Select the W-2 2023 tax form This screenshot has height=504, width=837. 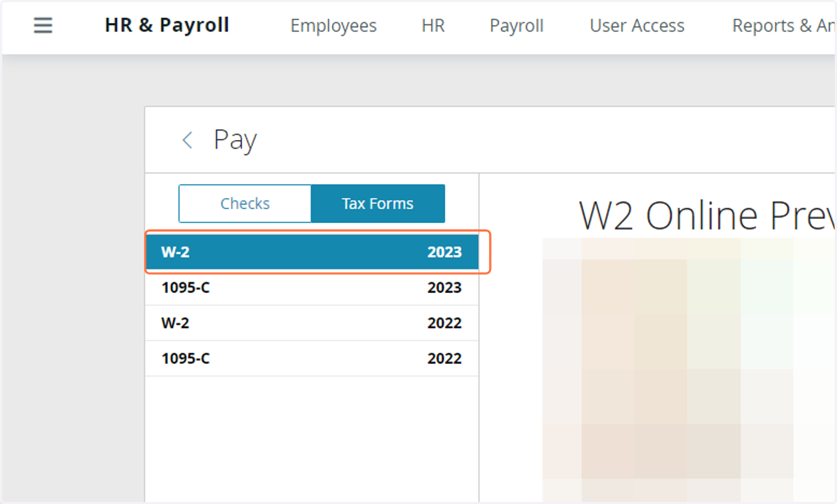coord(312,252)
